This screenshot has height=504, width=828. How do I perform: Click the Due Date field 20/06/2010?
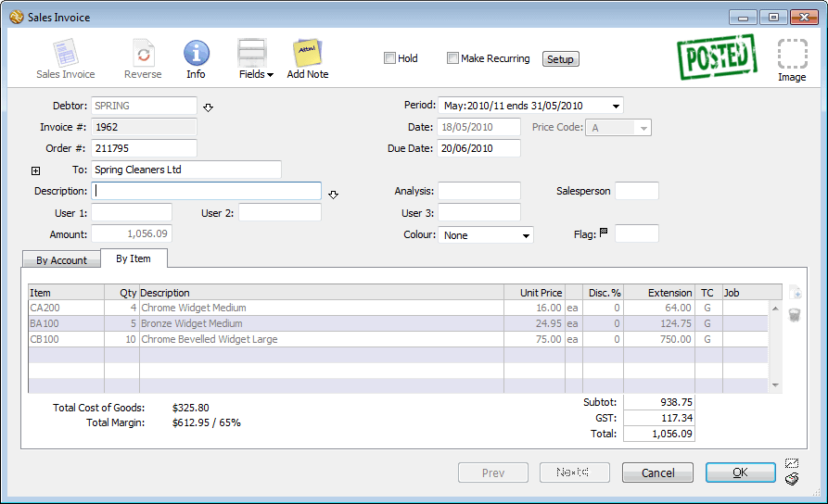[479, 148]
